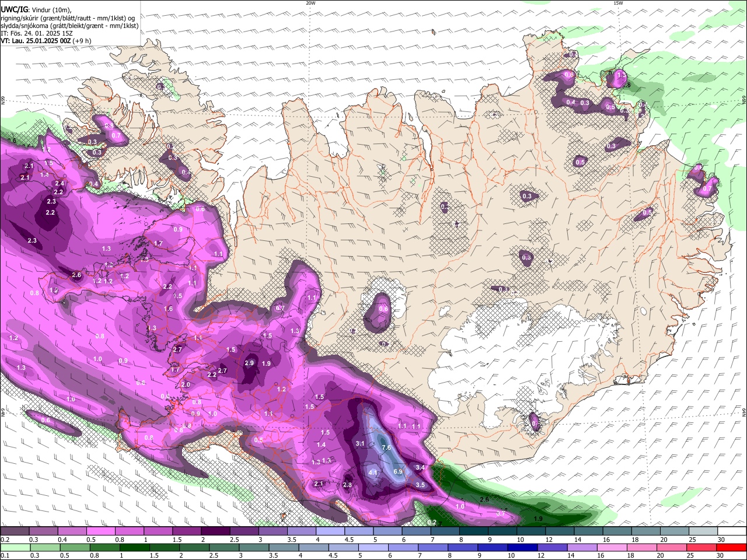This screenshot has height=560, width=747.
Task: Click the 4.1 precipitation value on map
Action: tap(373, 473)
